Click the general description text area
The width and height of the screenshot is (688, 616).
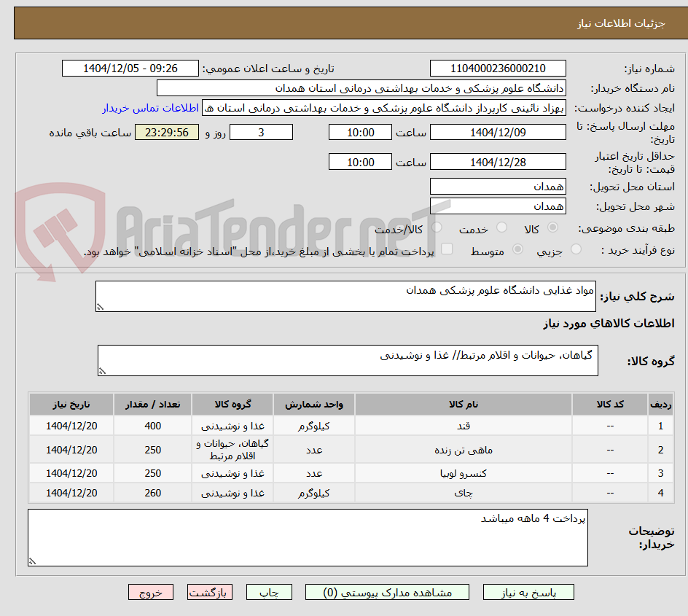point(345,296)
